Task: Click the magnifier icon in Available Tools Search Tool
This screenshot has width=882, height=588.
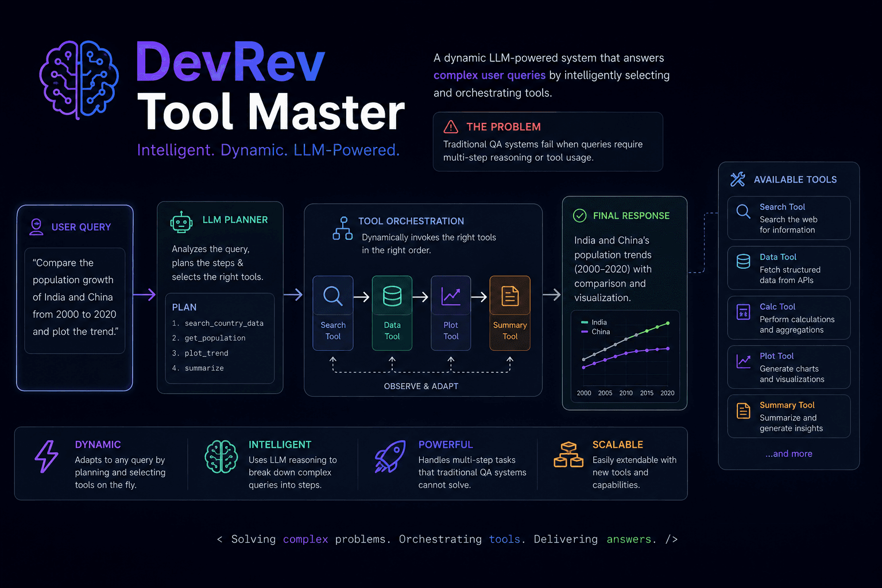Action: click(x=744, y=211)
